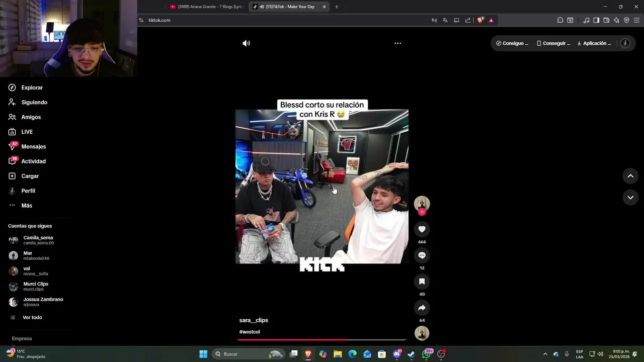Go to next video with down chevron
The height and width of the screenshot is (362, 644).
pos(630,198)
